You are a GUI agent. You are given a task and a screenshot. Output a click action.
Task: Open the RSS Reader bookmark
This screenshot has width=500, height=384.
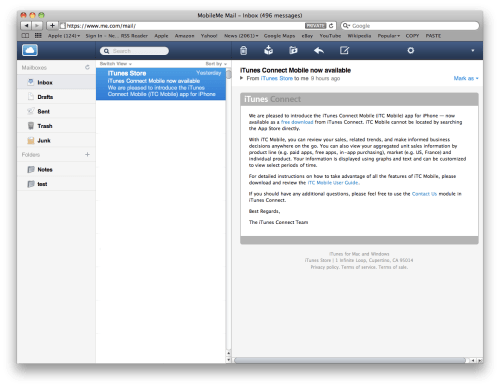(134, 36)
